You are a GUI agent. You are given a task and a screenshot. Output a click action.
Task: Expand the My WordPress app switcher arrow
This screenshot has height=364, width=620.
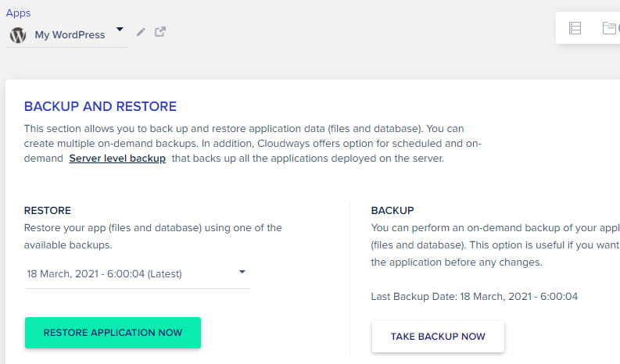120,30
